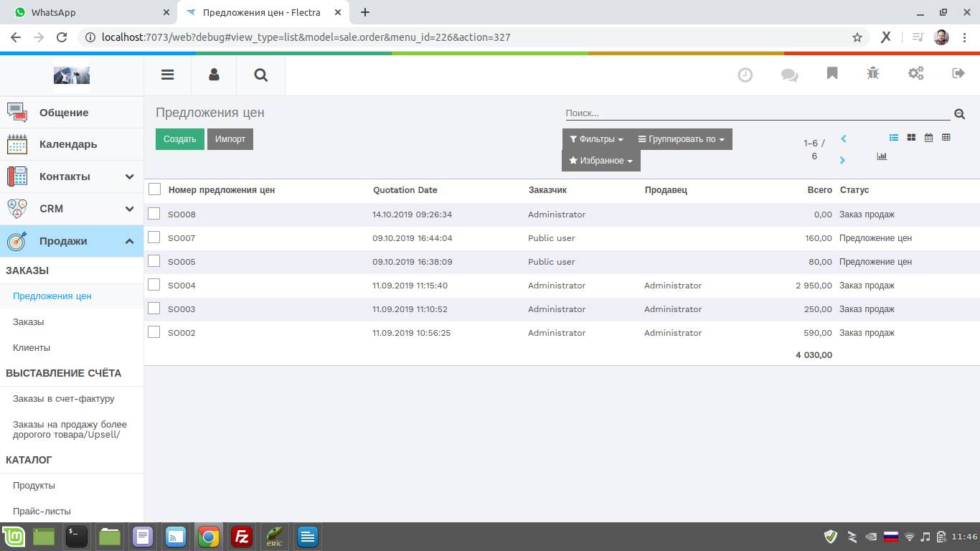Screen dimensions: 980x551
Task: Switch to kanban view
Action: (911, 138)
